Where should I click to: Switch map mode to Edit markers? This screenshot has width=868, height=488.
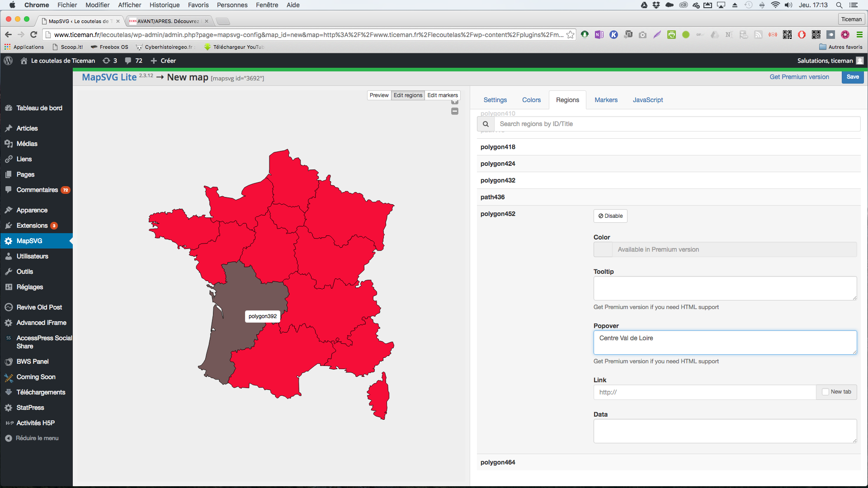coord(442,95)
